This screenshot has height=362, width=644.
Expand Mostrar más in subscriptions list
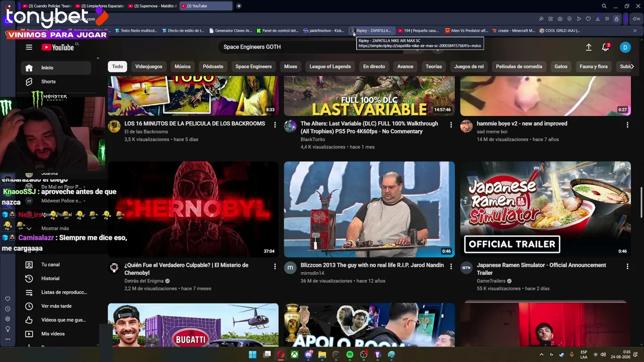click(55, 228)
